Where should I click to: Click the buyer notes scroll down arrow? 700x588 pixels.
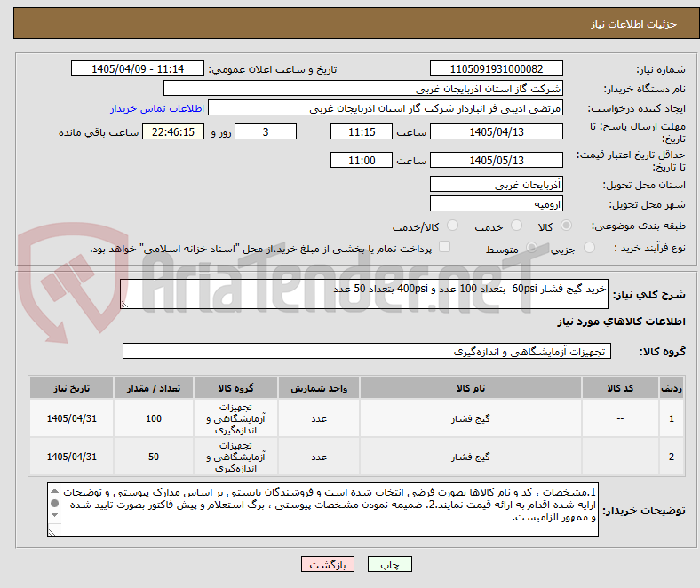click(x=54, y=515)
